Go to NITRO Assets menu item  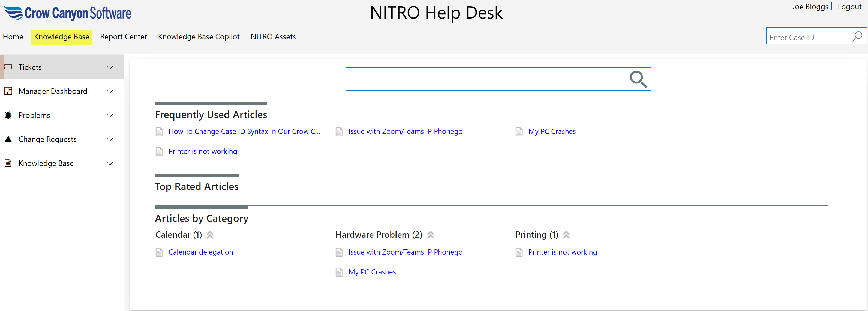273,37
